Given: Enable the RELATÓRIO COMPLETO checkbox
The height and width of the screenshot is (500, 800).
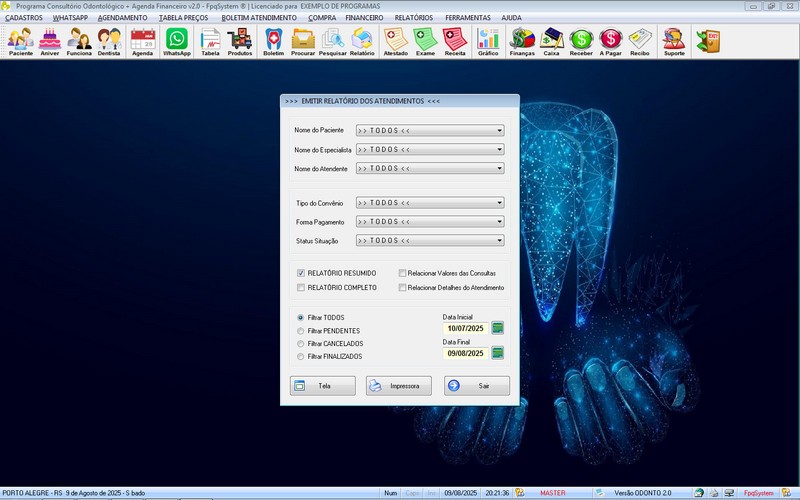Looking at the screenshot, I should coord(301,288).
